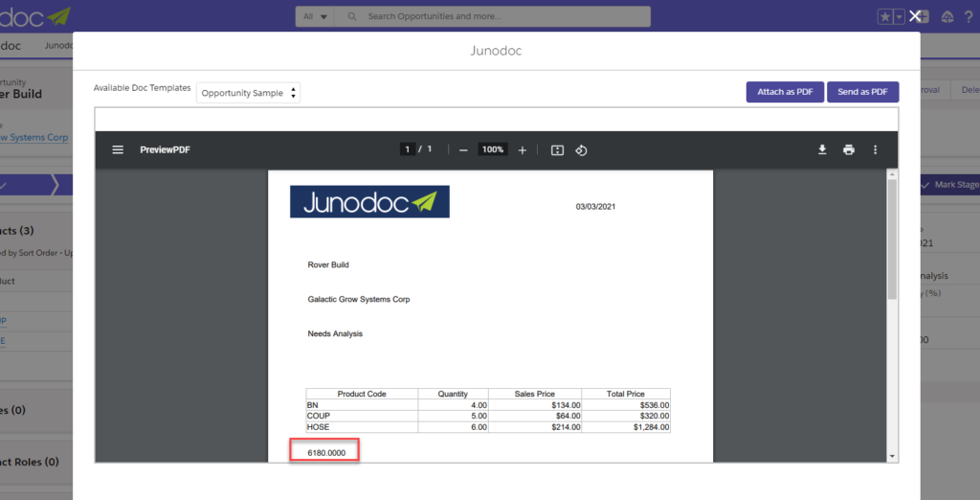The height and width of the screenshot is (500, 980).
Task: Click the $64.00 sales price cell
Action: (535, 416)
